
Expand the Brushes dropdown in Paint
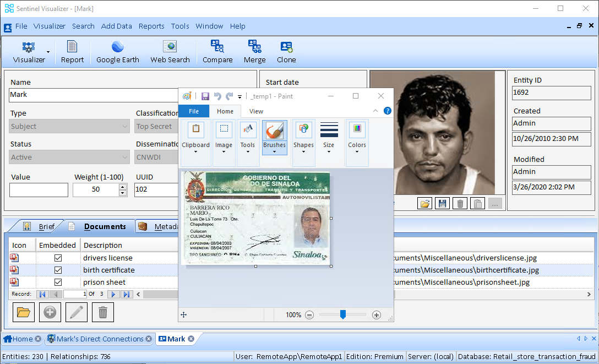(274, 151)
